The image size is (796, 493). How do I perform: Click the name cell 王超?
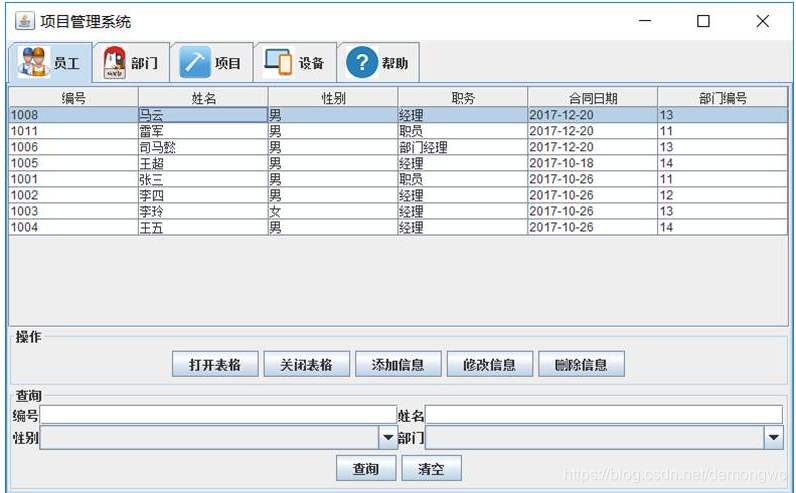click(x=203, y=163)
